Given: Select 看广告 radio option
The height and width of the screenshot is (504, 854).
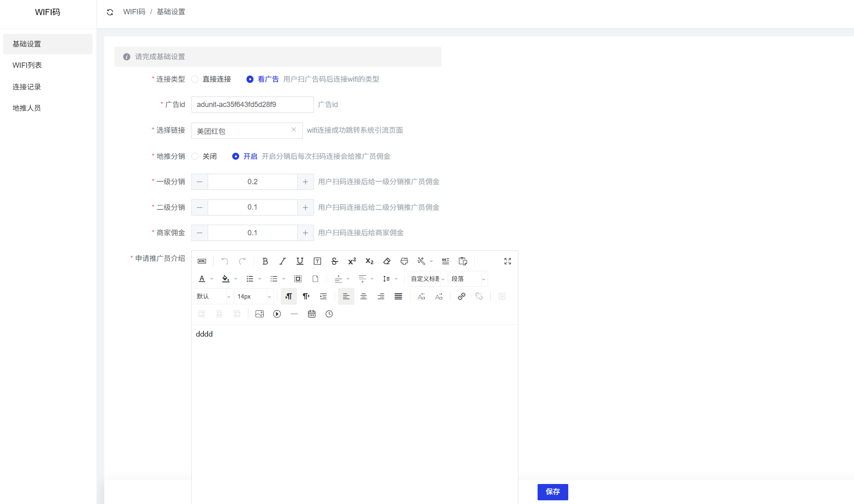Looking at the screenshot, I should pyautogui.click(x=250, y=79).
